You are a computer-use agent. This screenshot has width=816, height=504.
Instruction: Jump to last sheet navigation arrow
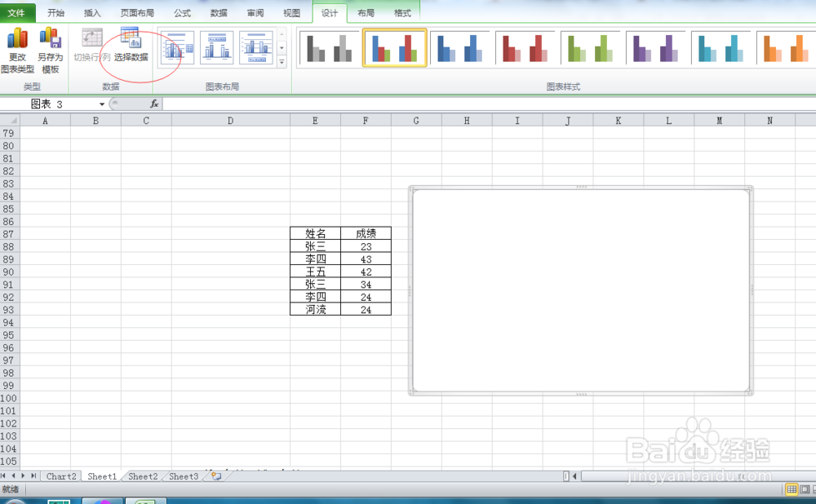(33, 475)
